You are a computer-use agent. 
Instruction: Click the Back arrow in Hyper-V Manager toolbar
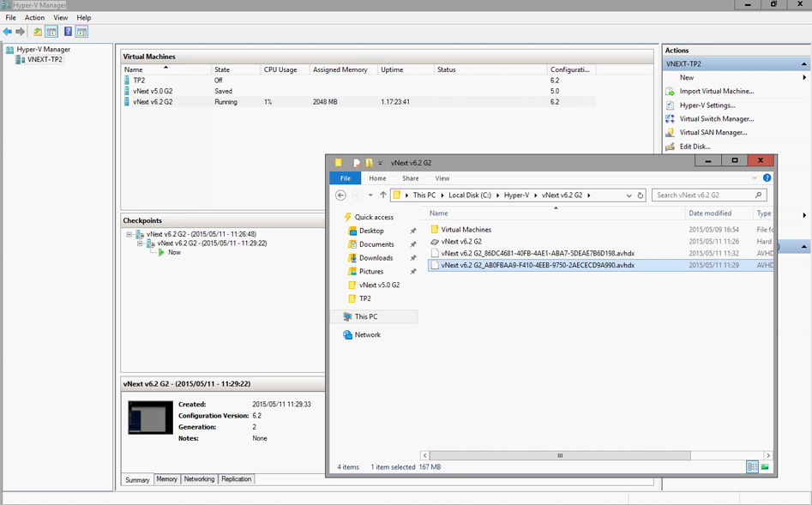[7, 32]
